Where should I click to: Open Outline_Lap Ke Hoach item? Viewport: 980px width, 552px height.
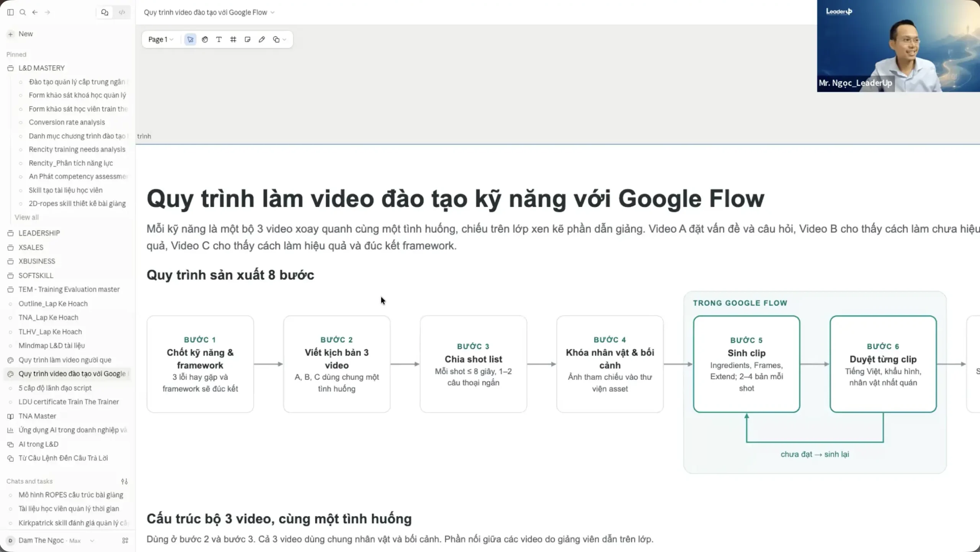(53, 304)
